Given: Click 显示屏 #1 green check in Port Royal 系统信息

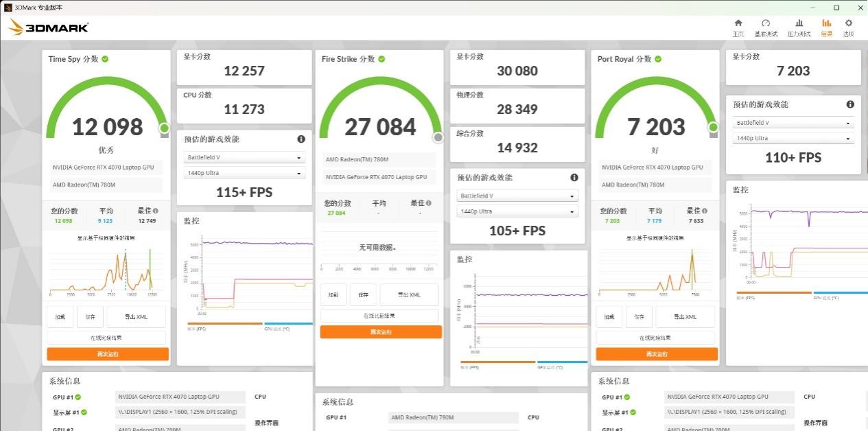Looking at the screenshot, I should click(x=634, y=412).
